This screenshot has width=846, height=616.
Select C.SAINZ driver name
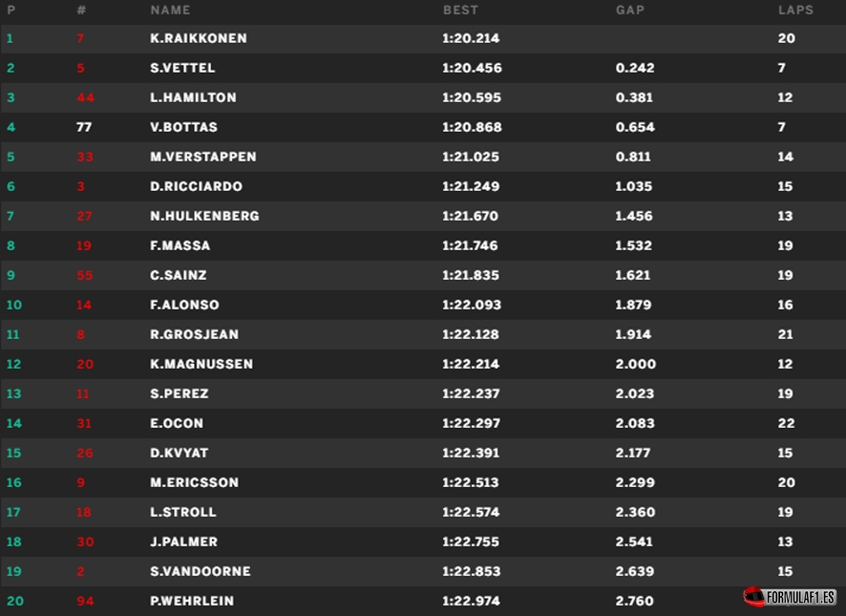(178, 275)
